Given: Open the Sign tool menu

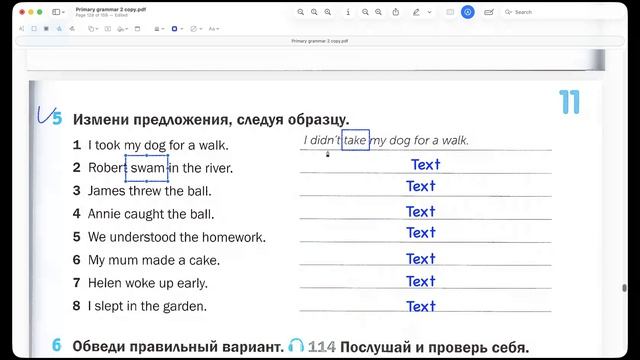Looking at the screenshot, I should [122, 29].
